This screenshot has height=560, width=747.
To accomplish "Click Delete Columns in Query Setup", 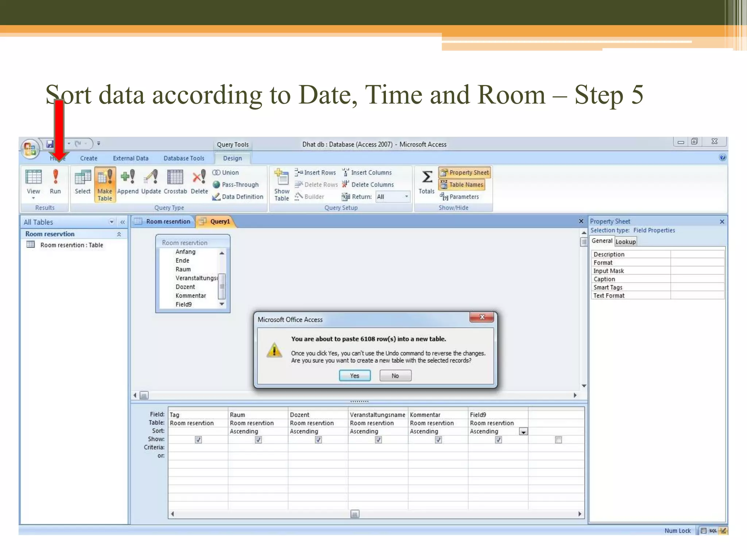I will [x=368, y=184].
